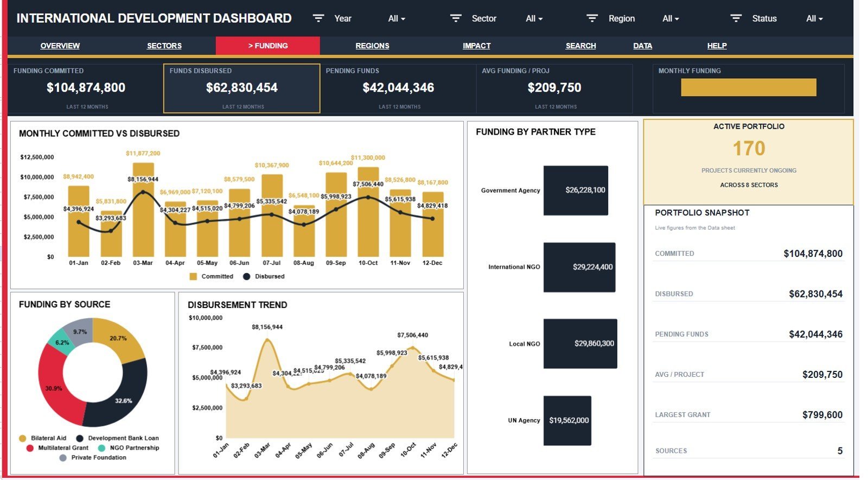This screenshot has width=868, height=480.
Task: Click the Government Agency $26,228,100 bar
Action: (576, 190)
